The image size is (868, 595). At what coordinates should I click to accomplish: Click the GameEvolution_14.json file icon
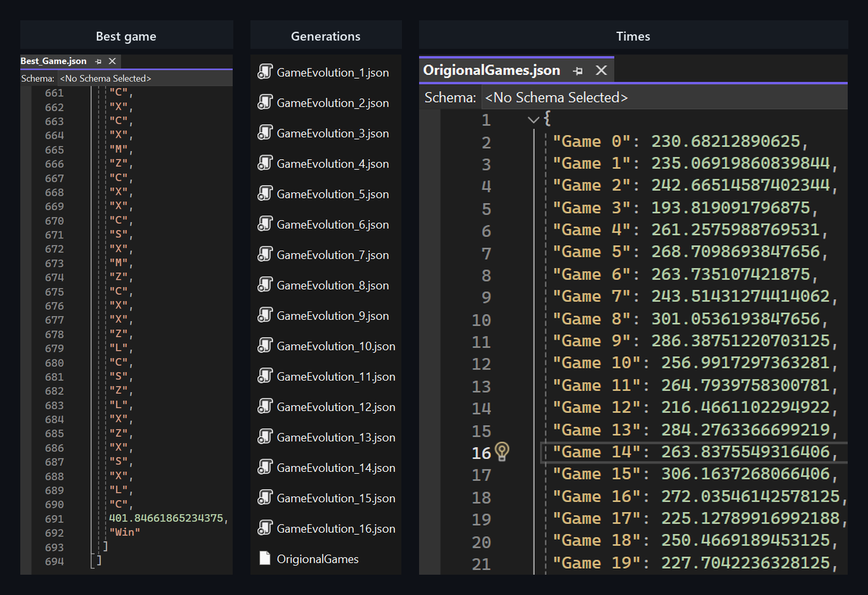[265, 468]
